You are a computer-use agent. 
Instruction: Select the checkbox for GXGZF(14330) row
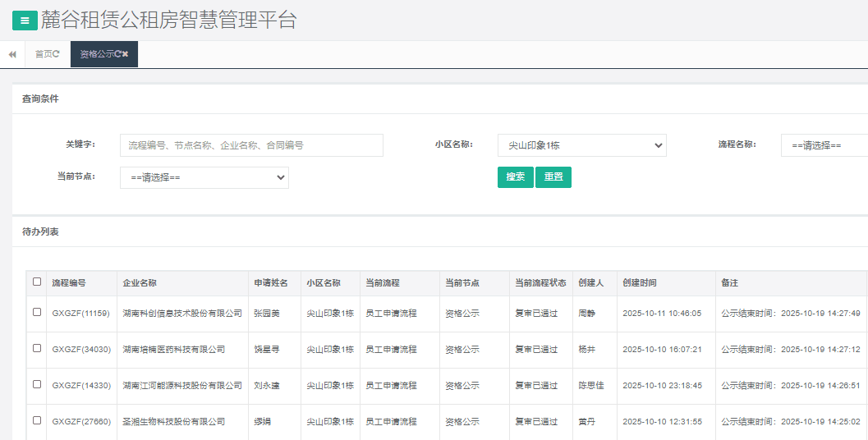pyautogui.click(x=37, y=384)
